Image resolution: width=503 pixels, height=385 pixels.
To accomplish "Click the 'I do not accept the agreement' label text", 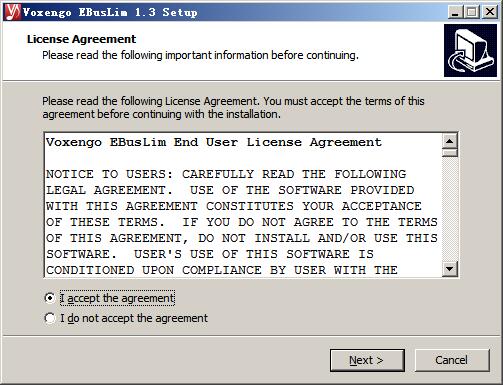I will pos(134,318).
